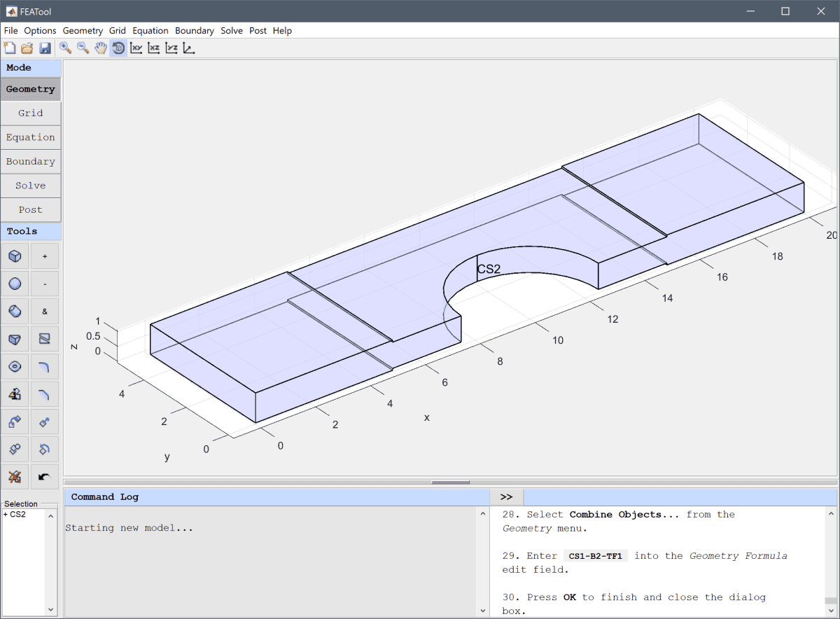Click the Mode panel header
The width and height of the screenshot is (840, 619).
31,68
